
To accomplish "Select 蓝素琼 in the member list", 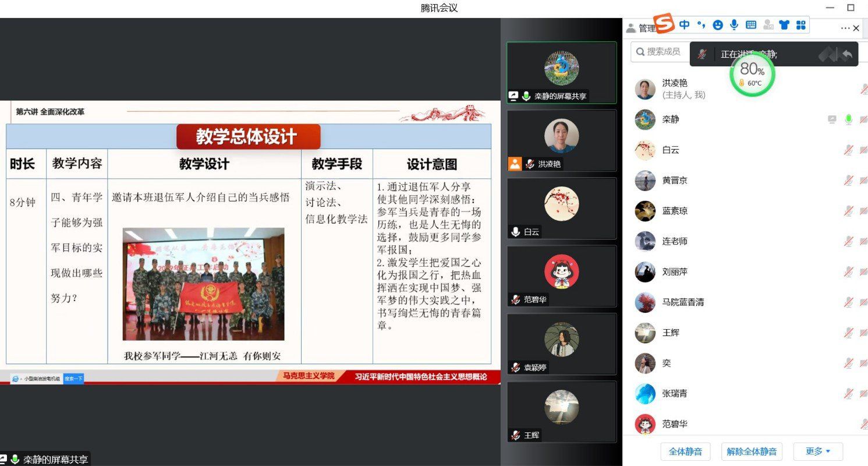I will click(675, 211).
